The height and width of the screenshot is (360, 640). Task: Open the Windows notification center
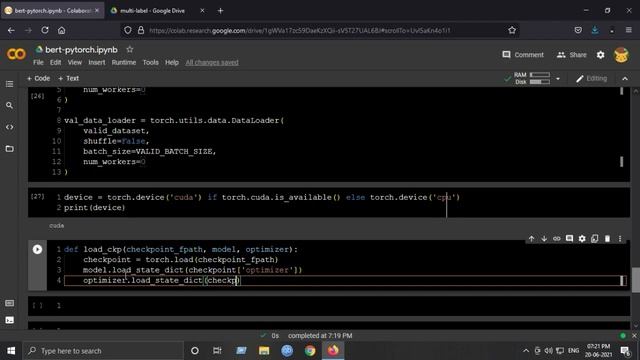pos(624,351)
